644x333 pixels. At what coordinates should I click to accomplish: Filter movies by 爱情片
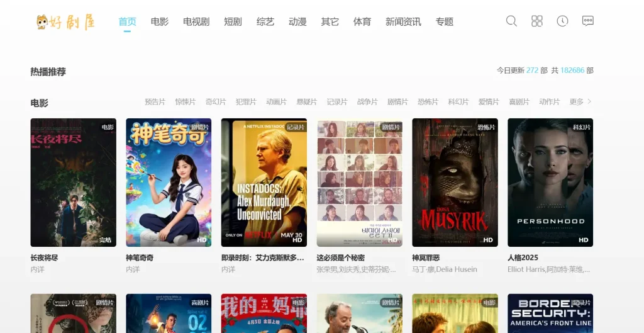point(489,102)
